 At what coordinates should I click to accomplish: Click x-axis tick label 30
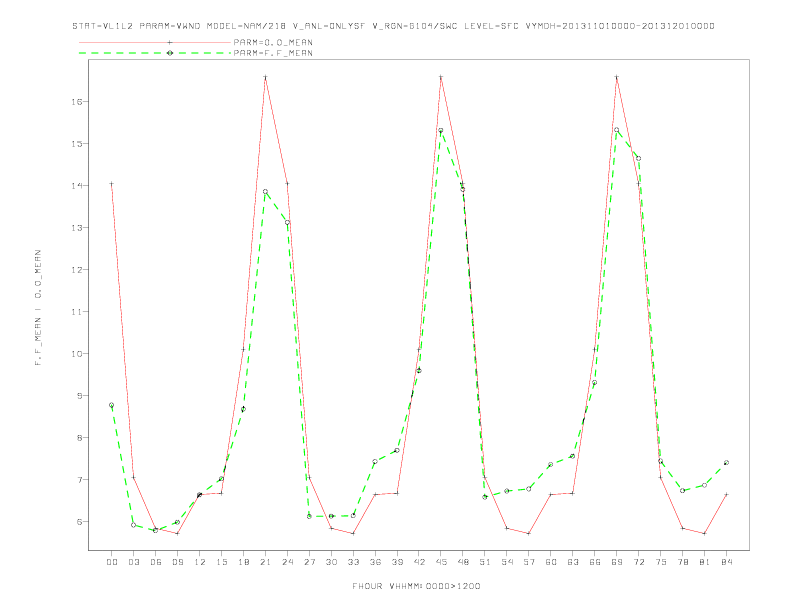click(x=331, y=562)
